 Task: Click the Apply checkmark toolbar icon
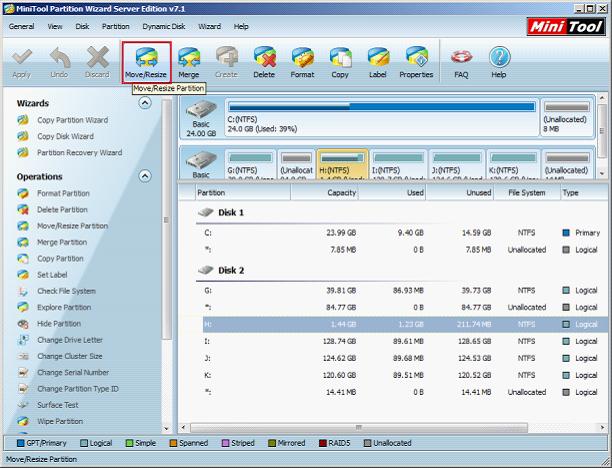click(21, 62)
